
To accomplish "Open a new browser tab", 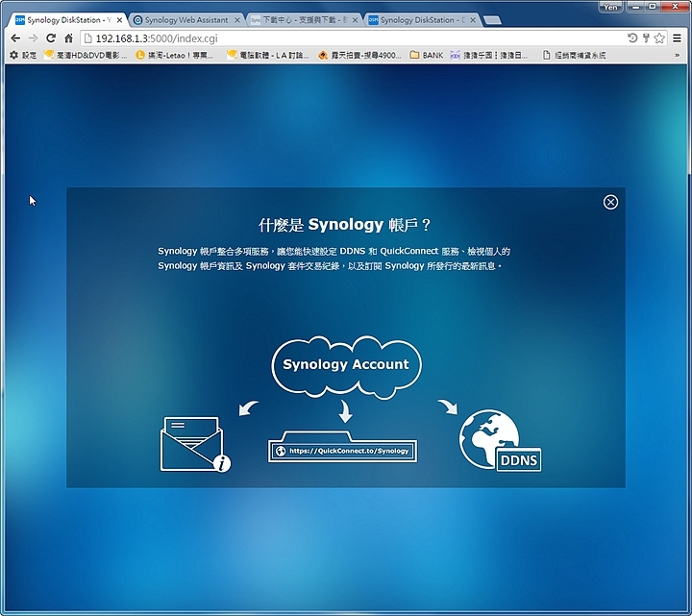I will click(492, 20).
